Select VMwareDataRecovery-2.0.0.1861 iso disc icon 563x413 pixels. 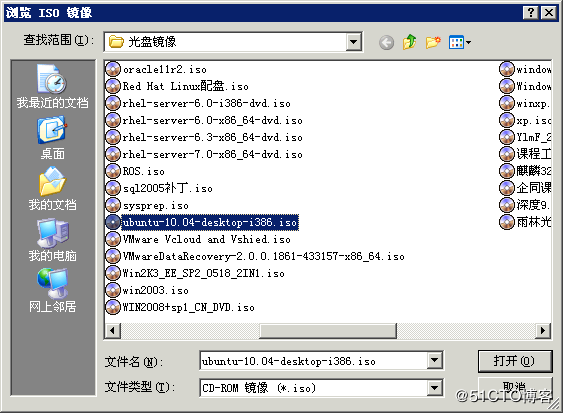click(x=112, y=256)
